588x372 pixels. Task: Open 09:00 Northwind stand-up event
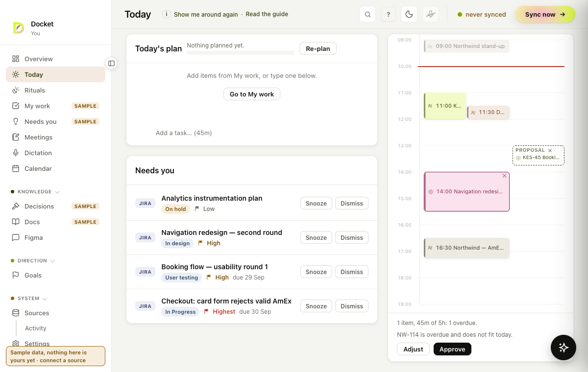(x=466, y=46)
